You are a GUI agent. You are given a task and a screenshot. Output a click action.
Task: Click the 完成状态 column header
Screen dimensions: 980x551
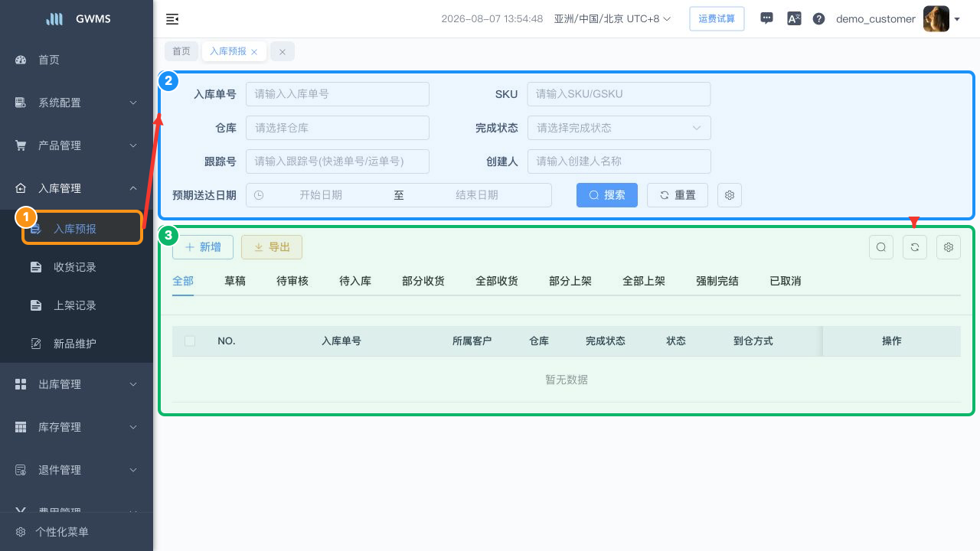(606, 341)
